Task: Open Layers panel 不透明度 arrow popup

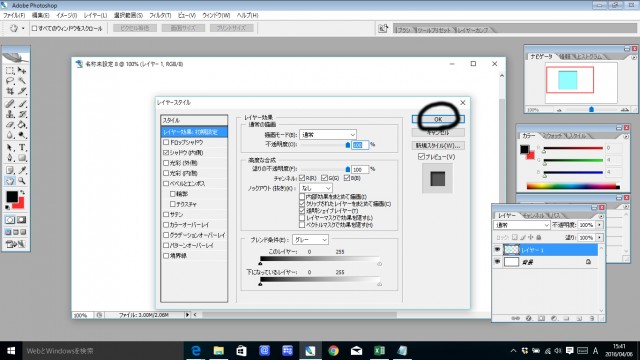Action: pyautogui.click(x=599, y=225)
